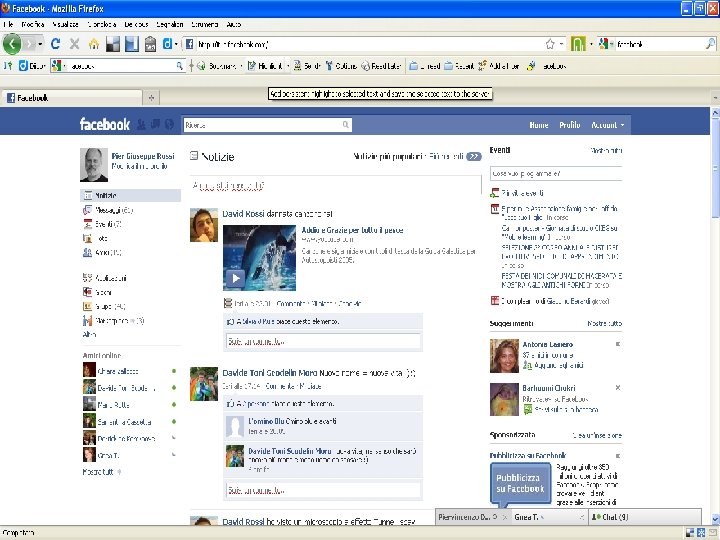
Task: Open the Facebook notifications globe icon
Action: (x=169, y=124)
